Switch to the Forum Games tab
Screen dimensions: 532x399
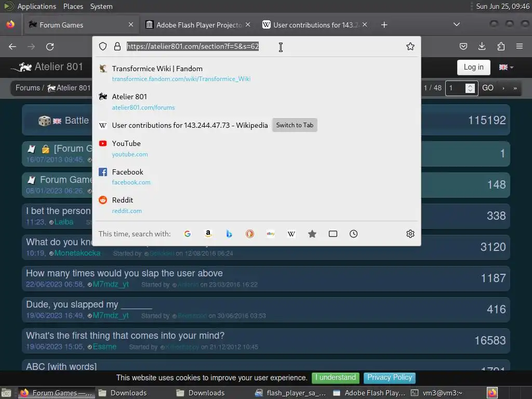[x=81, y=25]
